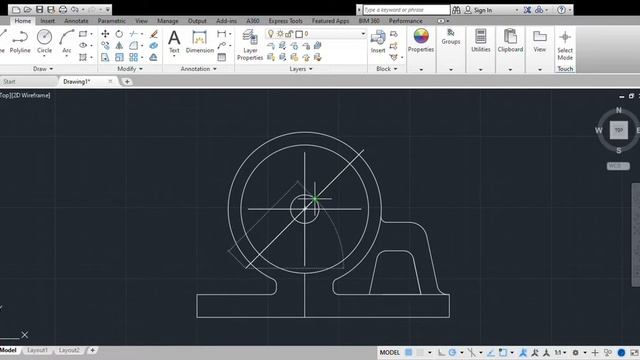Switch to Layout1 tab

click(x=37, y=350)
